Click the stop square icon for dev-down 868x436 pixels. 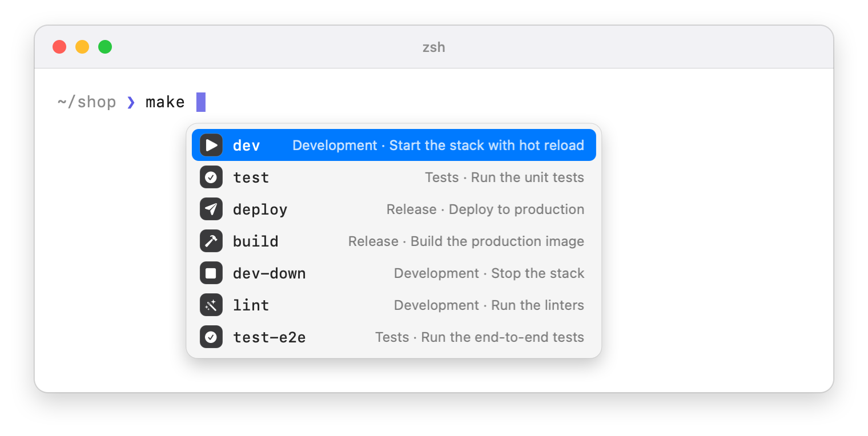211,273
